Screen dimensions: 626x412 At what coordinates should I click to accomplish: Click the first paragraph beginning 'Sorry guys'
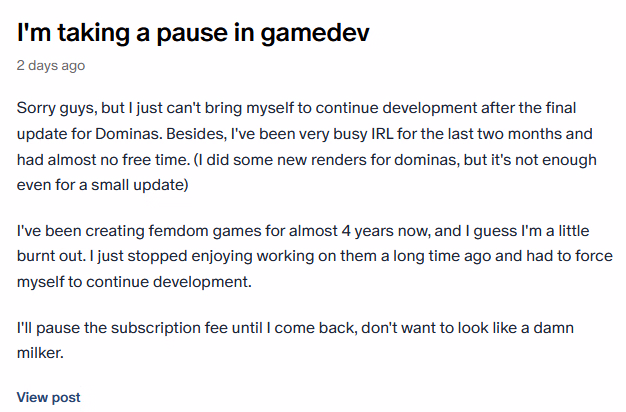click(307, 147)
